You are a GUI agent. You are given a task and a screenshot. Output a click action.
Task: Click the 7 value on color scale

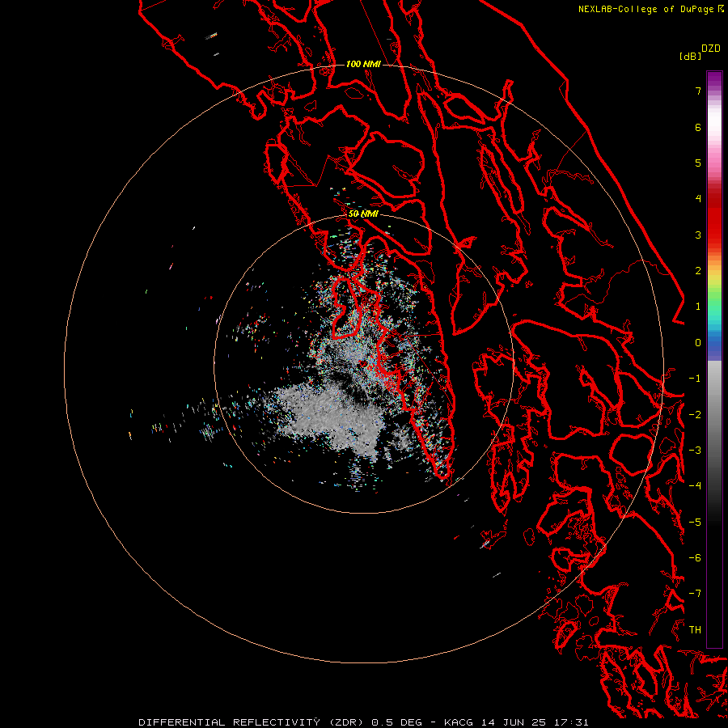coord(698,91)
